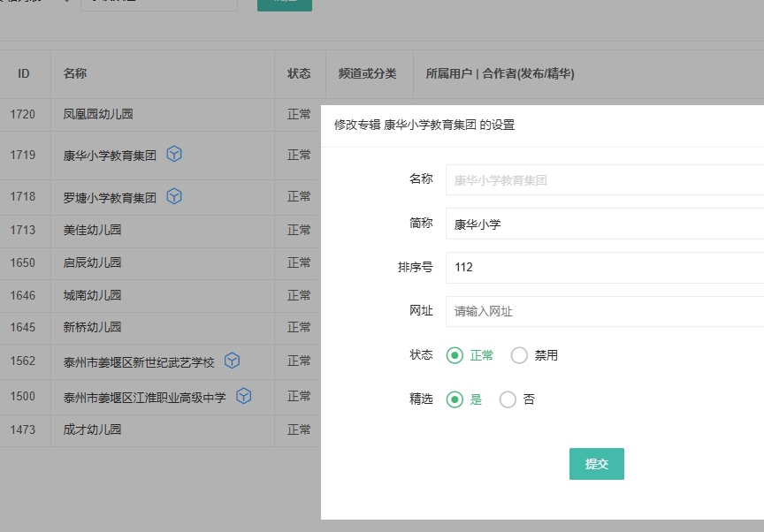764x532 pixels.
Task: Choose 是 for 精选 option
Action: pyautogui.click(x=455, y=399)
